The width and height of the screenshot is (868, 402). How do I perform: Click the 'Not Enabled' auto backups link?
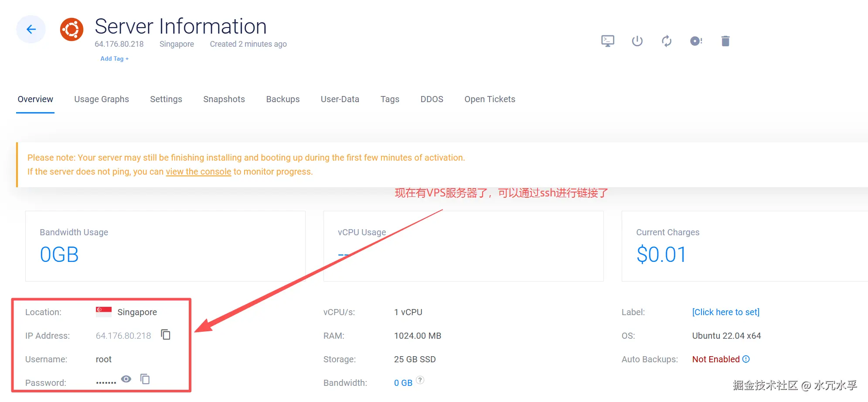(x=716, y=359)
